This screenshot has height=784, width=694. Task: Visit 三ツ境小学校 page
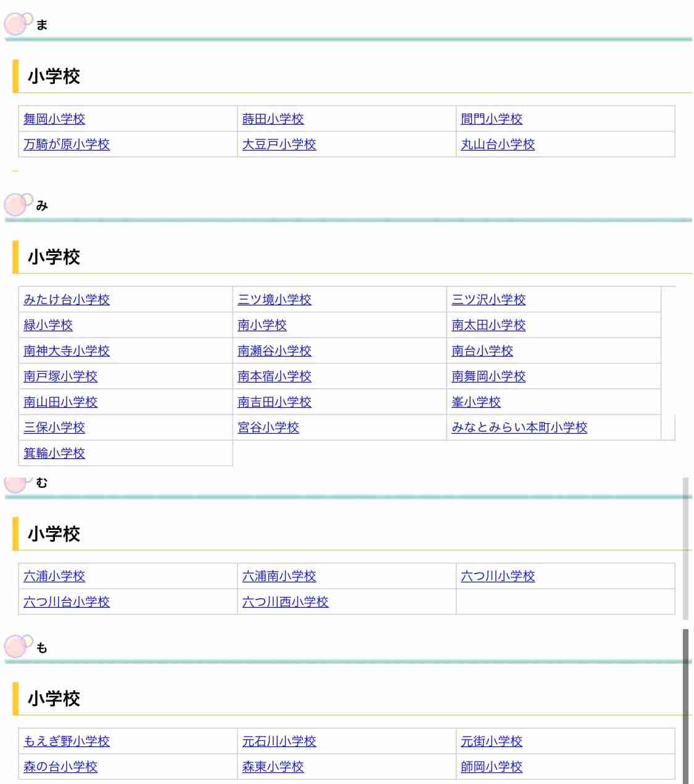pos(275,300)
